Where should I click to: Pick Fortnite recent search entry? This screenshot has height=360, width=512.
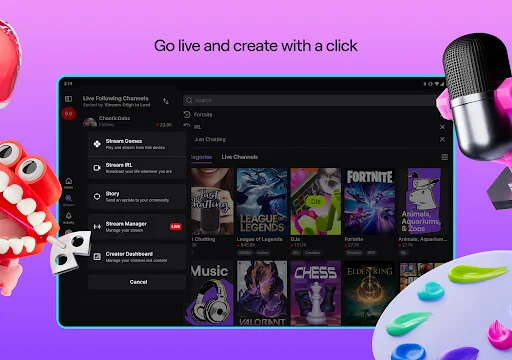pos(203,115)
